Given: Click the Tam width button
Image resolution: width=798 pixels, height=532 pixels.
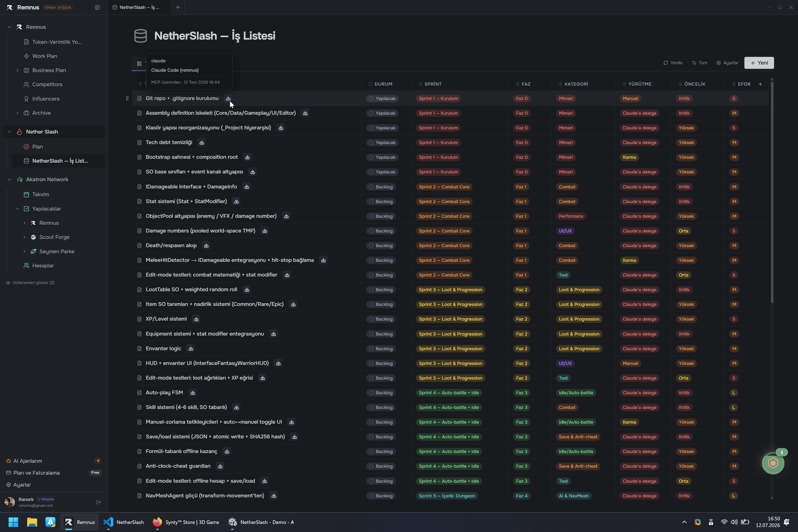Looking at the screenshot, I should (x=700, y=63).
